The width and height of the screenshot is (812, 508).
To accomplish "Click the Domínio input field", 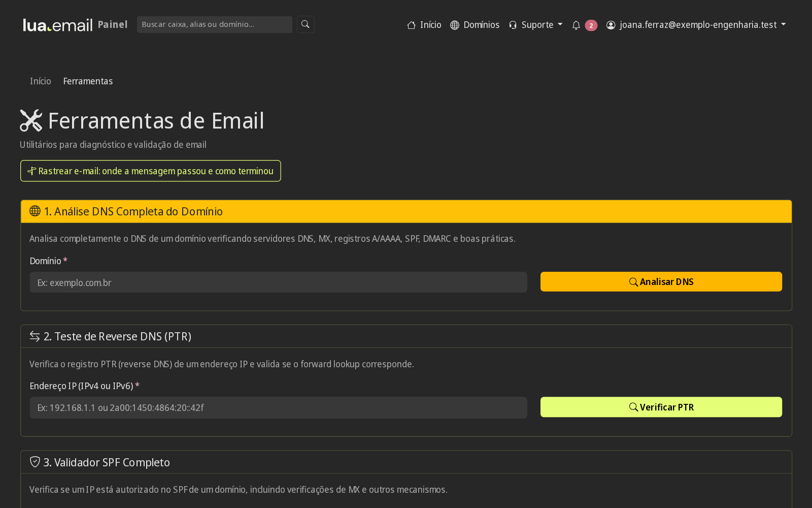I will (279, 282).
